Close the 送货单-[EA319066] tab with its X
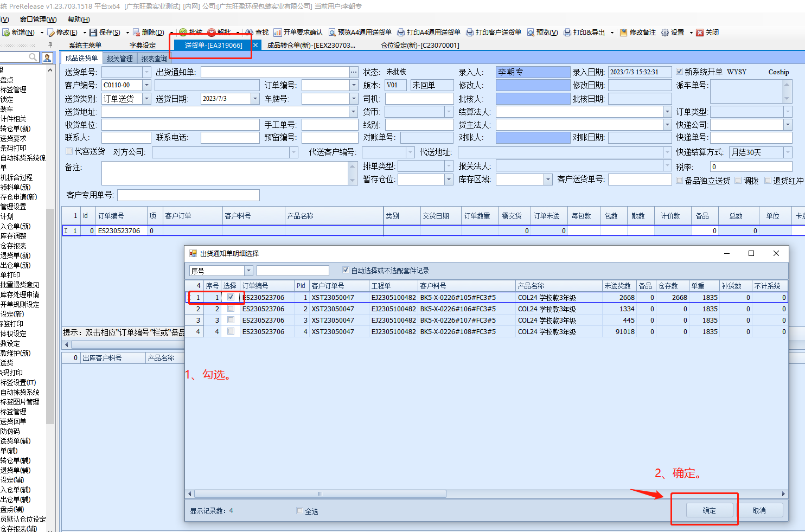This screenshot has height=532, width=805. click(255, 45)
